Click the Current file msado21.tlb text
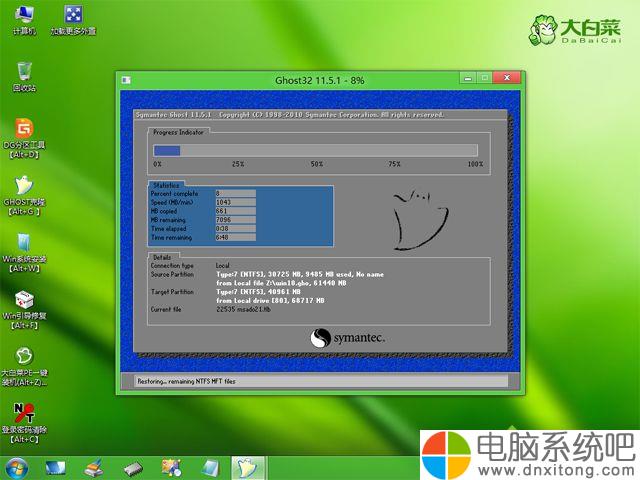The width and height of the screenshot is (640, 480). [243, 309]
